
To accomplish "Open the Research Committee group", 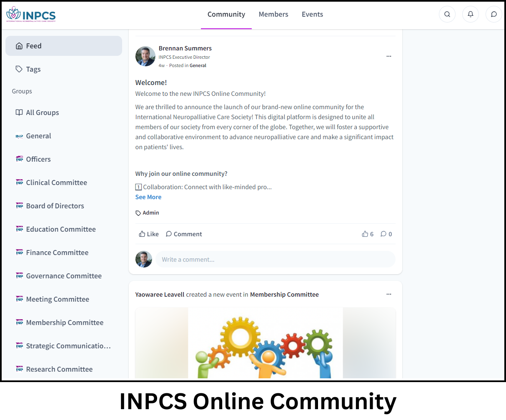I will 64,369.
